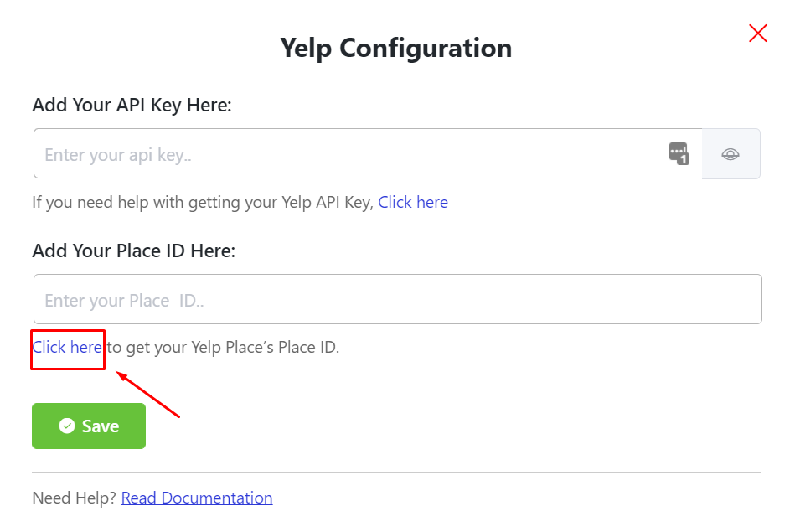Click the 'Enter your api key..' placeholder text
The width and height of the screenshot is (795, 532).
point(117,155)
